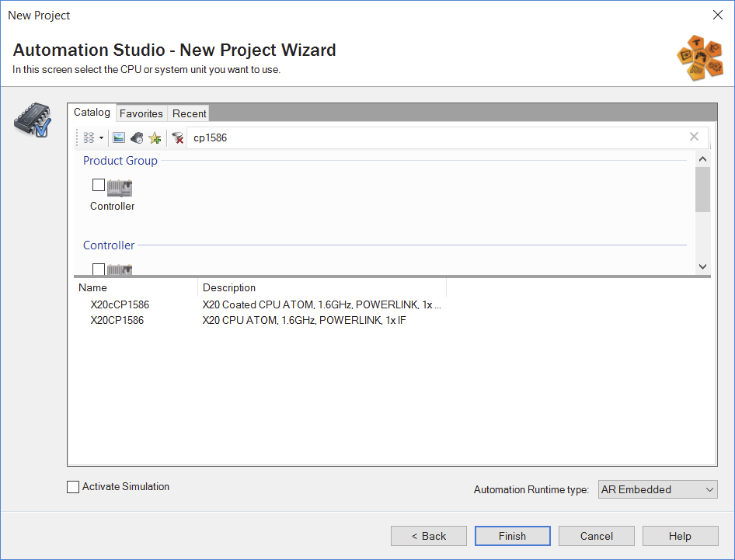The image size is (735, 560).
Task: Switch to the Catalog tab
Action: [92, 113]
